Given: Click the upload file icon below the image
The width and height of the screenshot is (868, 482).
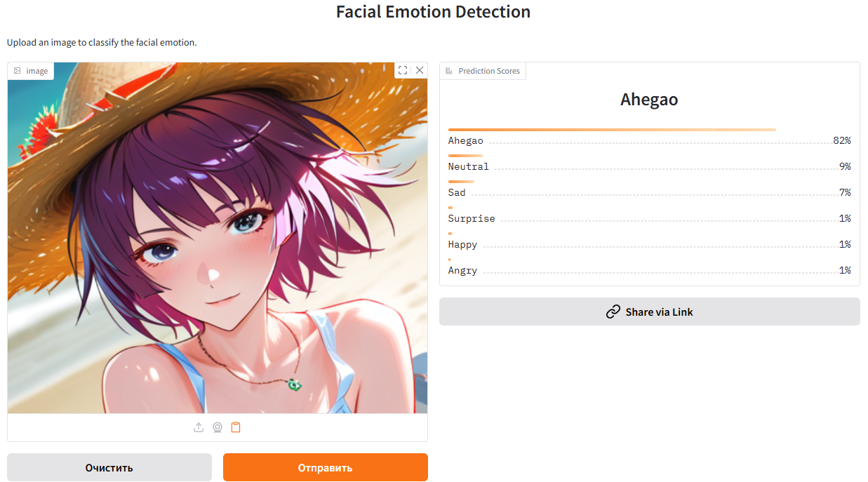Looking at the screenshot, I should click(199, 427).
